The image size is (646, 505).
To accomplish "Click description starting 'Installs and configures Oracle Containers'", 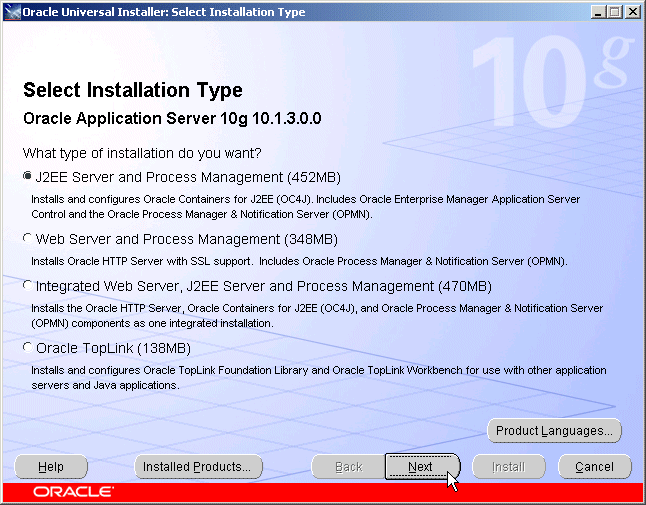I will 305,207.
